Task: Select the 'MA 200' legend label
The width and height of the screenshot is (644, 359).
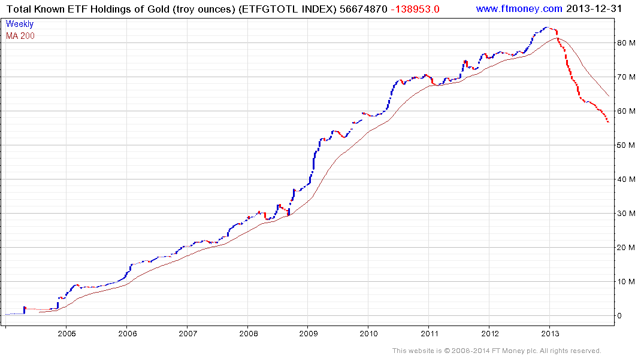Action: [20, 36]
